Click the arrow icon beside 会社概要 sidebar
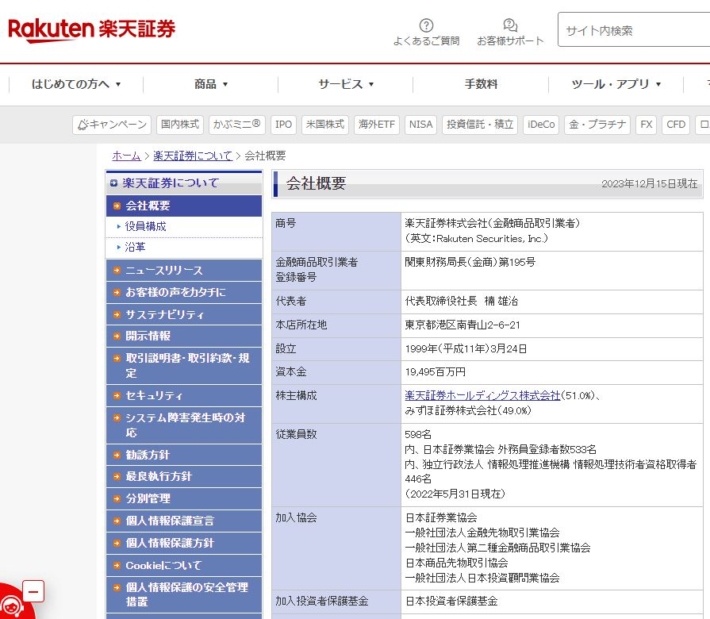The height and width of the screenshot is (619, 710). [117, 206]
